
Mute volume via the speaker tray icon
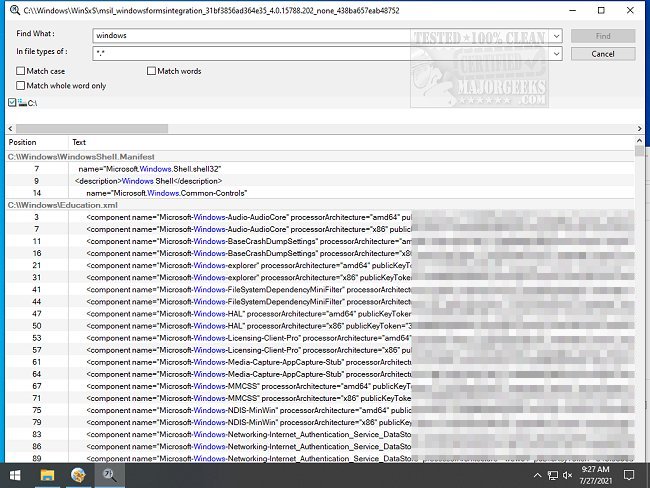click(x=568, y=475)
